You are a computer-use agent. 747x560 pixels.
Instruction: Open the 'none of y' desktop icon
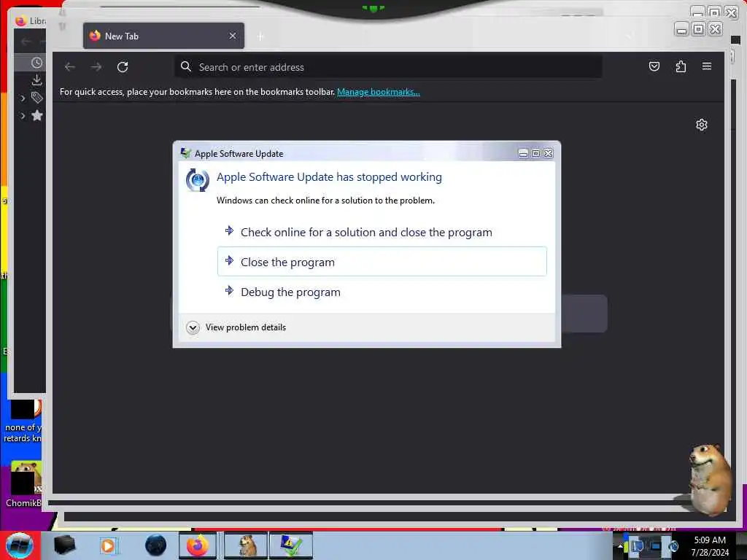click(x=23, y=422)
